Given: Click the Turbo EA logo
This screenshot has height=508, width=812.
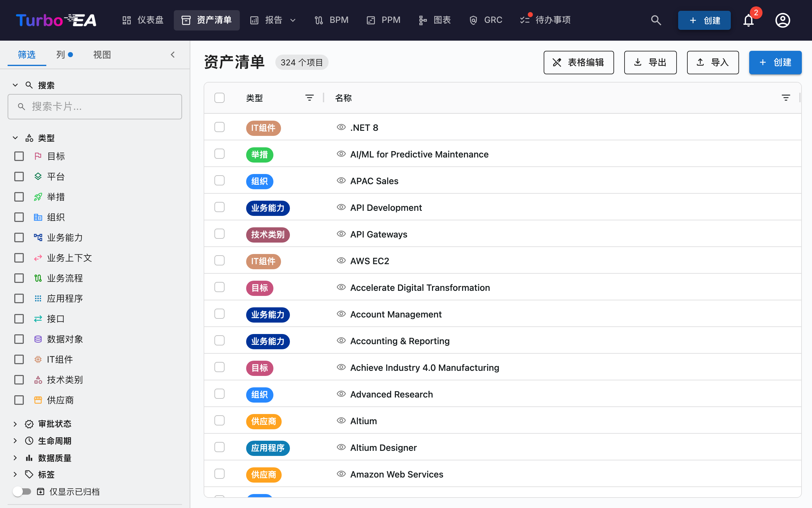Looking at the screenshot, I should coord(56,20).
